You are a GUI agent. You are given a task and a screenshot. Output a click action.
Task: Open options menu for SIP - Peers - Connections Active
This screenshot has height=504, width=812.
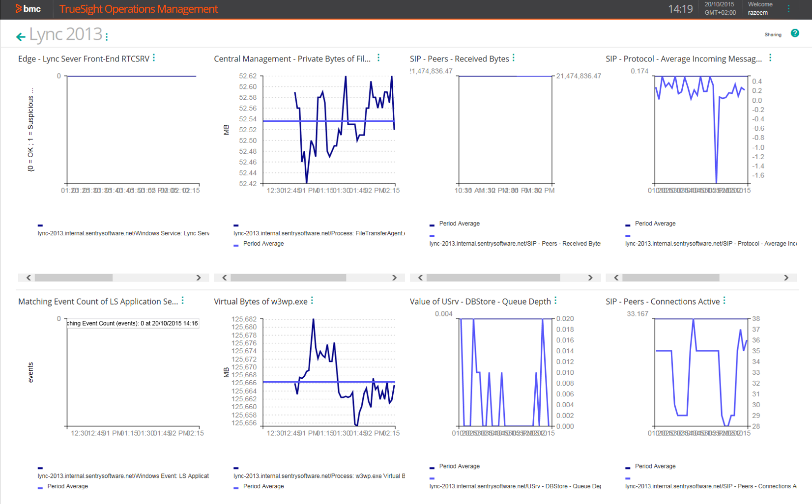725,301
